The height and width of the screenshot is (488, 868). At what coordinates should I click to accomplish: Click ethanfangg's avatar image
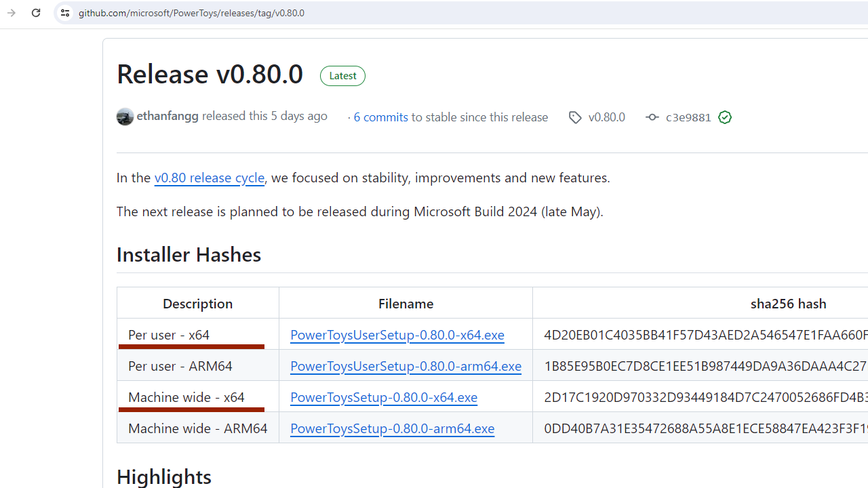click(125, 117)
